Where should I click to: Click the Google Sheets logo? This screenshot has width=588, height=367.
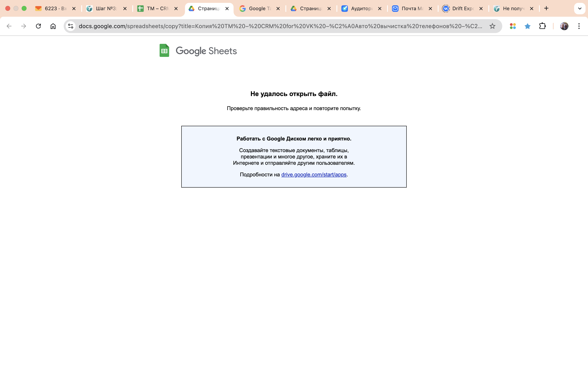click(x=198, y=51)
